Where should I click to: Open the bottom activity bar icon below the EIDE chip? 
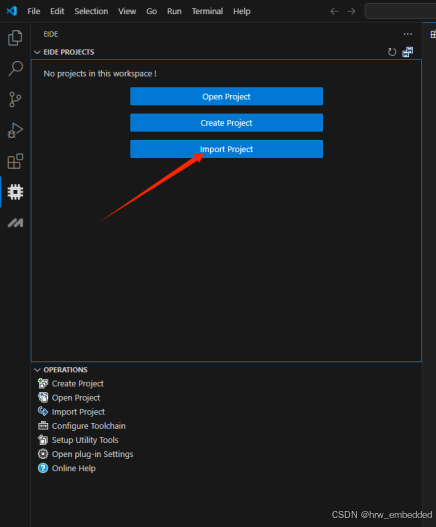coord(15,222)
